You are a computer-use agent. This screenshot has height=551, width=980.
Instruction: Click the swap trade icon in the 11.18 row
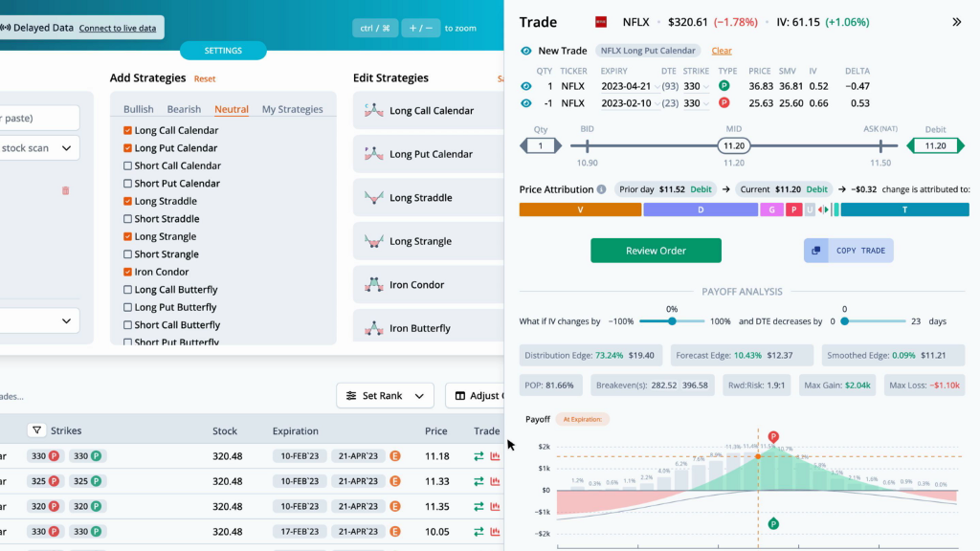pyautogui.click(x=479, y=456)
